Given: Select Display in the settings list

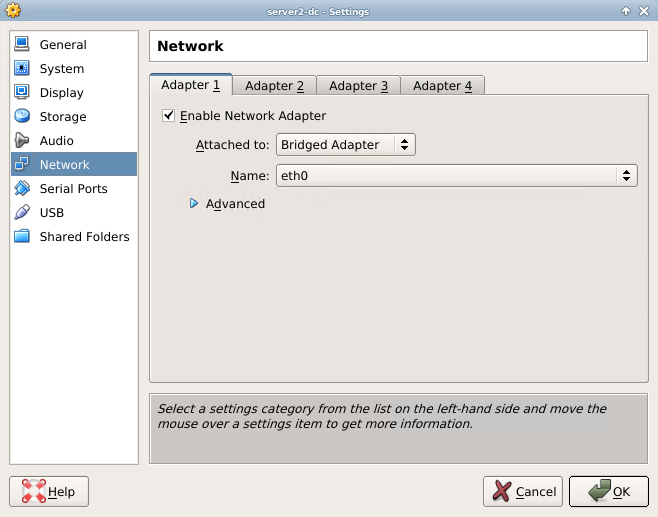Looking at the screenshot, I should click(x=74, y=92).
